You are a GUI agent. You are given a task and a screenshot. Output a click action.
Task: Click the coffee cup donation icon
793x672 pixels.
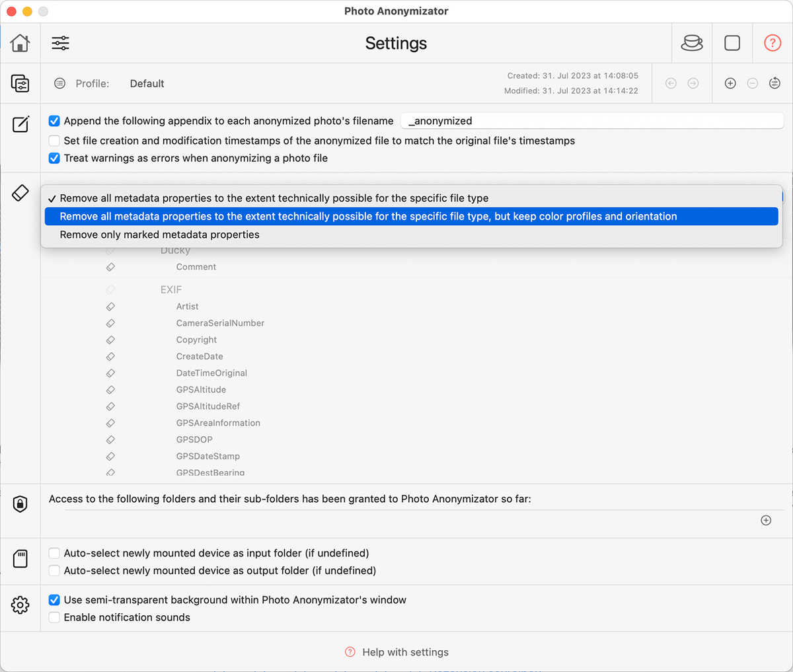691,42
